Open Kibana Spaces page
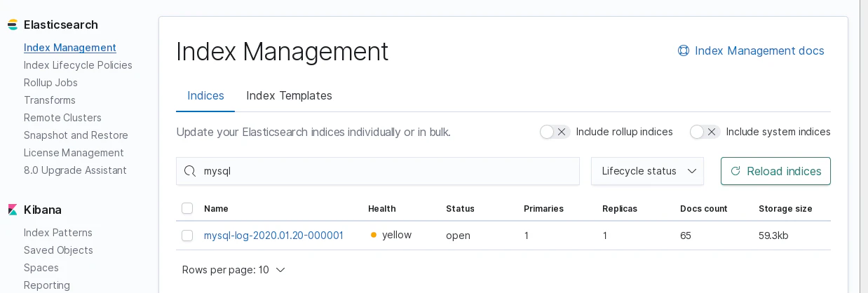Viewport: 868px width, 293px height. pos(41,268)
